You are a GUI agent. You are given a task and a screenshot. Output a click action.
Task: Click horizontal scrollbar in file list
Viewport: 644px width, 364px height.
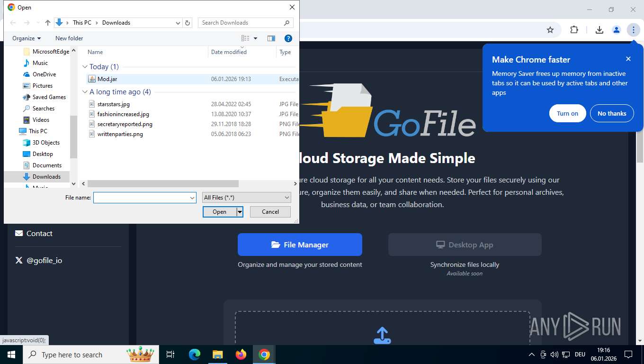(163, 183)
